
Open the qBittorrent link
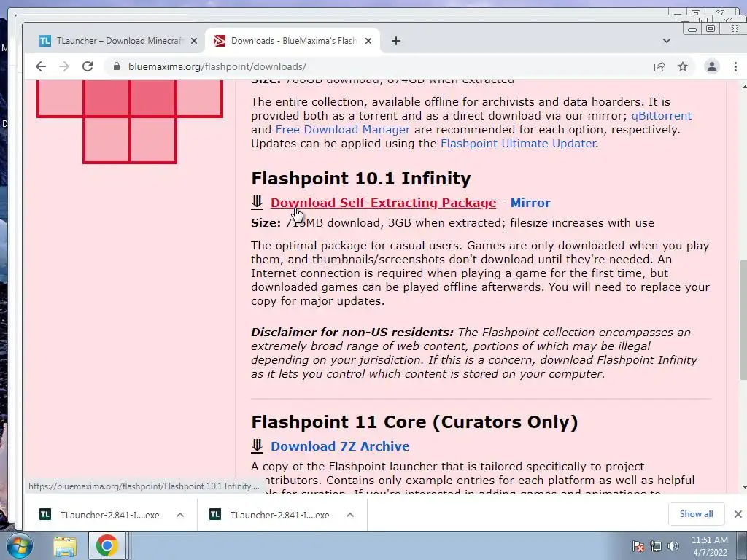[x=661, y=116]
